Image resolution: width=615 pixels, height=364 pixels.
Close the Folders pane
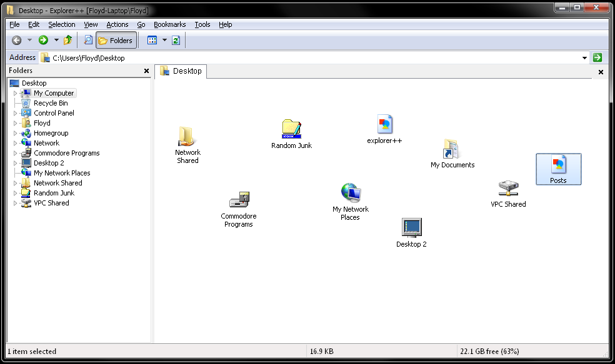146,71
